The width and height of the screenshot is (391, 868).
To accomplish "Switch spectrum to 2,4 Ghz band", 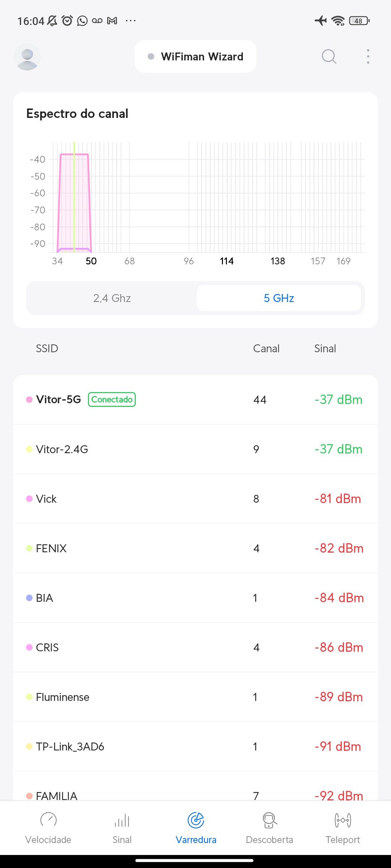I will coord(112,298).
